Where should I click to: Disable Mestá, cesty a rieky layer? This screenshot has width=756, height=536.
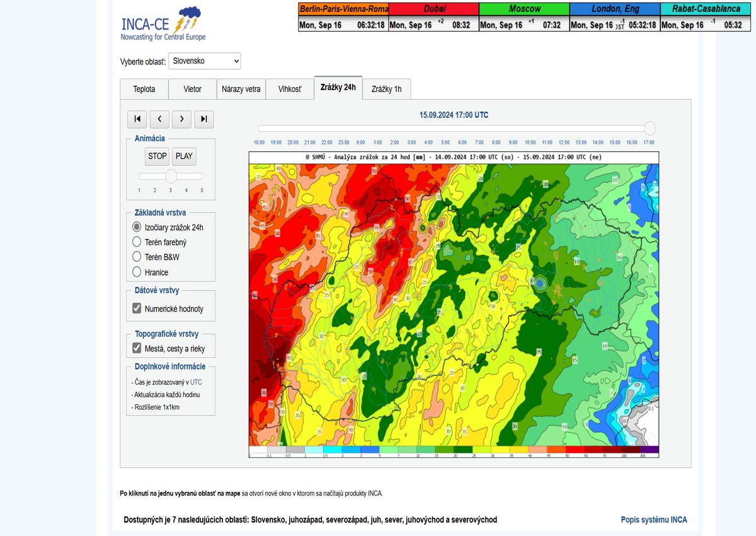[137, 348]
